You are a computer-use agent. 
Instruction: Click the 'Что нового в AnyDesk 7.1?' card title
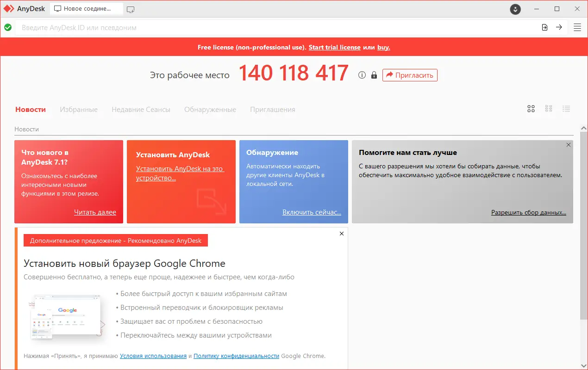(45, 157)
